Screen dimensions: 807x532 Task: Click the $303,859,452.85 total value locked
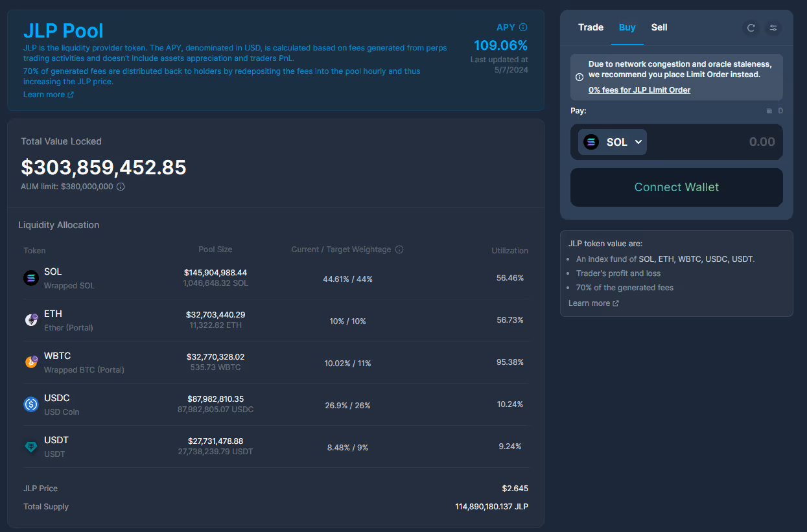104,167
